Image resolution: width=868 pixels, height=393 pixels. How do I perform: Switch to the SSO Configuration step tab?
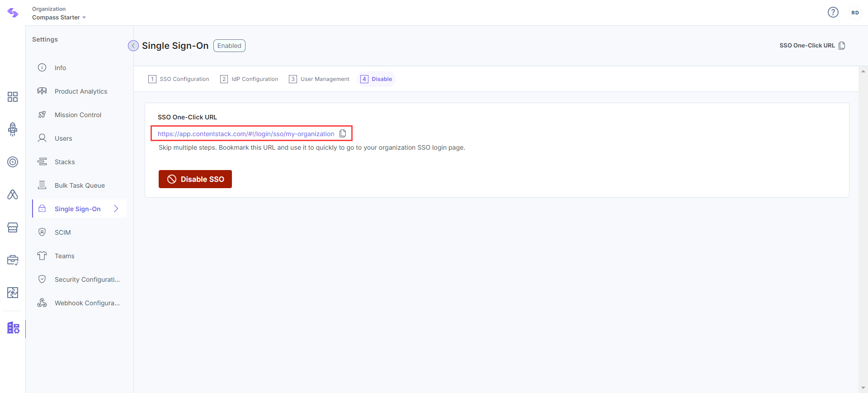coord(179,79)
